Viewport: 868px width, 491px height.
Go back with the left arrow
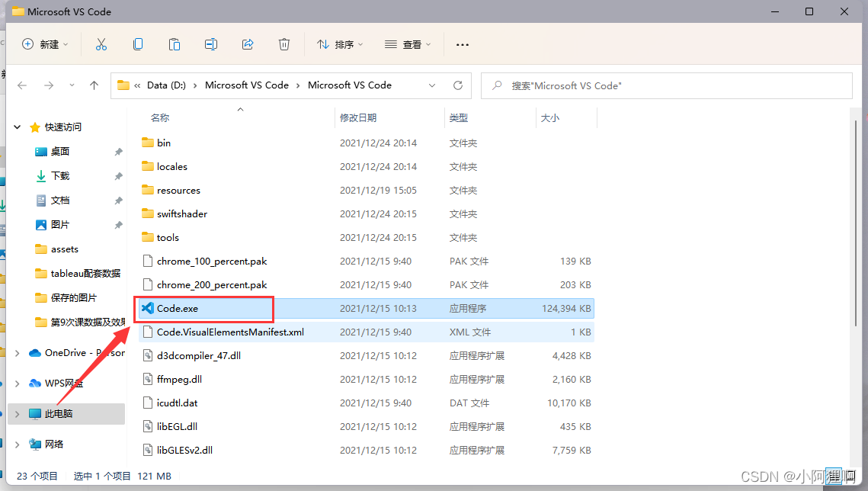22,85
